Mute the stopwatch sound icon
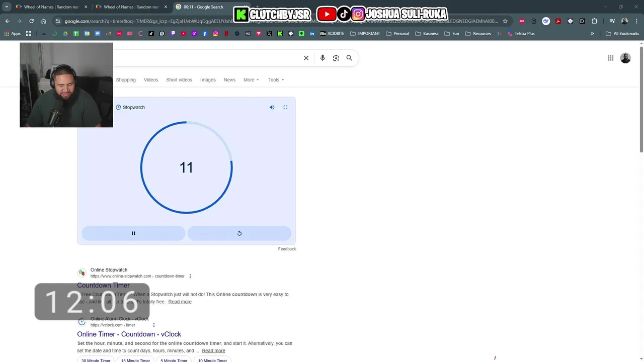This screenshot has width=644, height=362. 272,107
